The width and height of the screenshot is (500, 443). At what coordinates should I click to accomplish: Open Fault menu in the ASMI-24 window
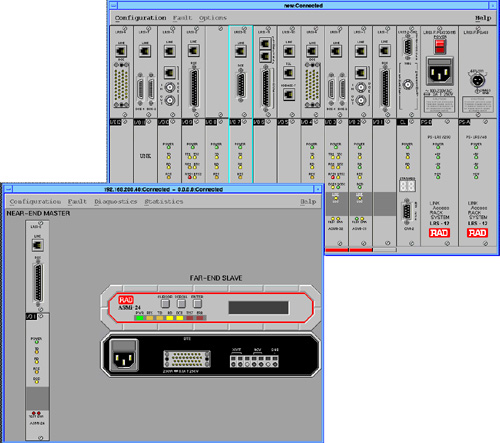point(77,202)
